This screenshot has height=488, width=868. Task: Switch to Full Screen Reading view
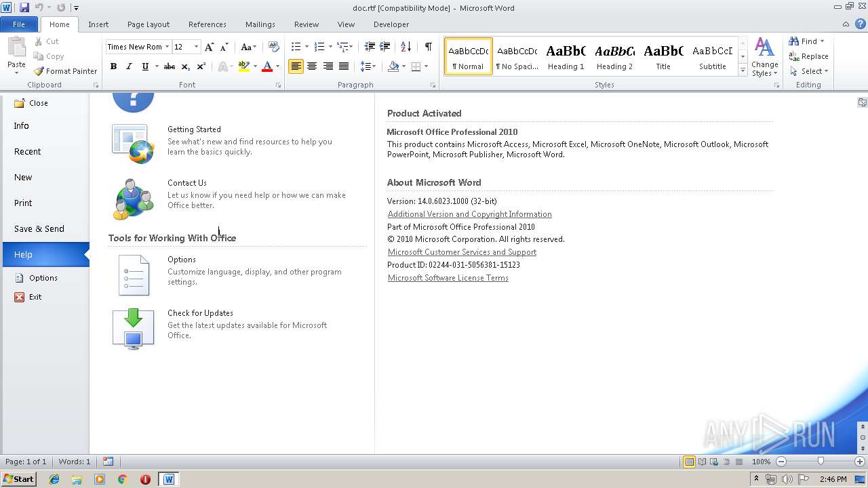pyautogui.click(x=701, y=462)
